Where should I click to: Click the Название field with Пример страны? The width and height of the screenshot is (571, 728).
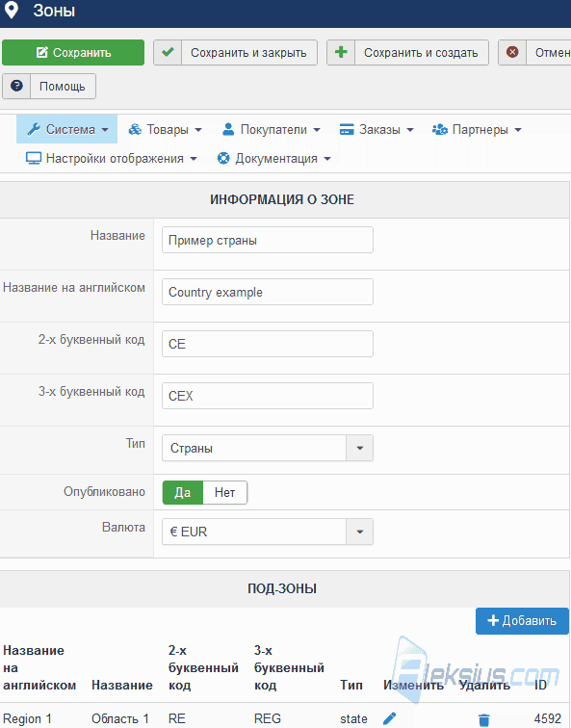click(268, 240)
